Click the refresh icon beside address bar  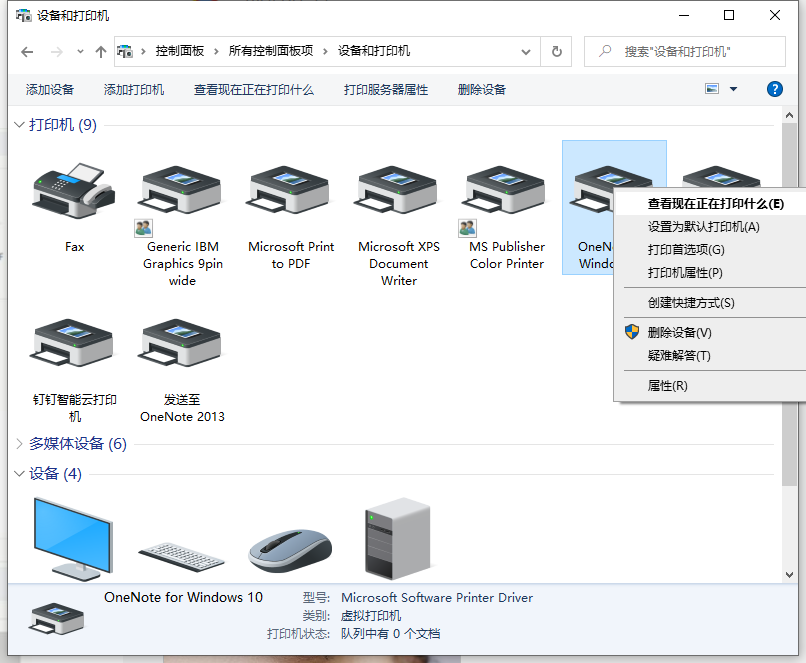pos(557,51)
